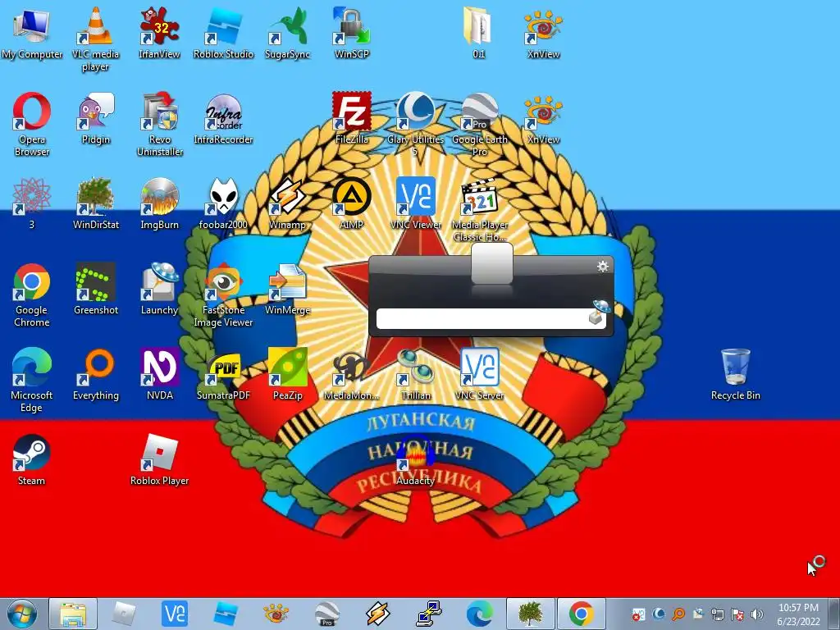This screenshot has height=630, width=840.
Task: Open Launchy options gear icon
Action: tap(603, 267)
